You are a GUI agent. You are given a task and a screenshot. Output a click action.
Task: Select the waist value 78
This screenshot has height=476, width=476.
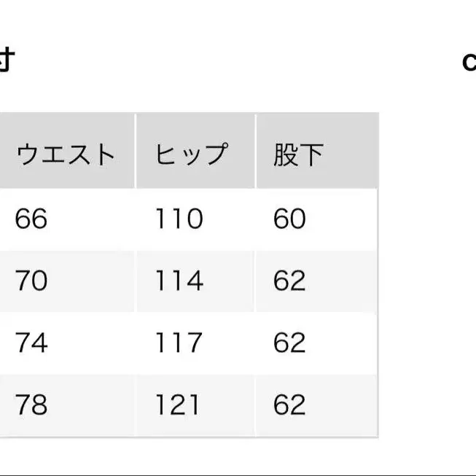[31, 405]
